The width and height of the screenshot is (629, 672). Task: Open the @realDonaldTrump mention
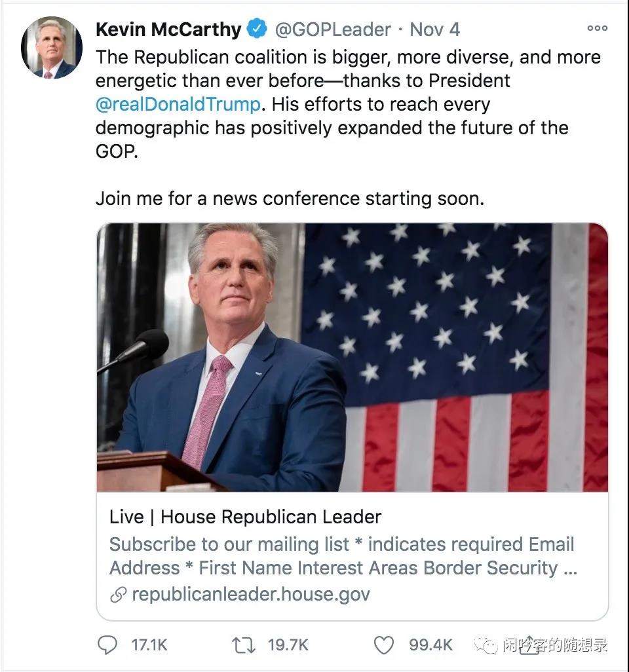point(178,104)
